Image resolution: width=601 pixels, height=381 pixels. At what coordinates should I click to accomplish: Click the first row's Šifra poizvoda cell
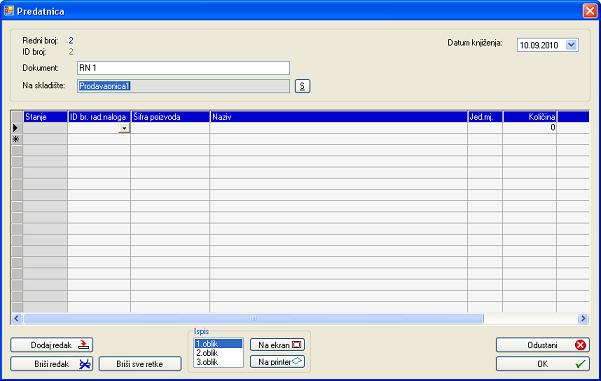pyautogui.click(x=170, y=128)
